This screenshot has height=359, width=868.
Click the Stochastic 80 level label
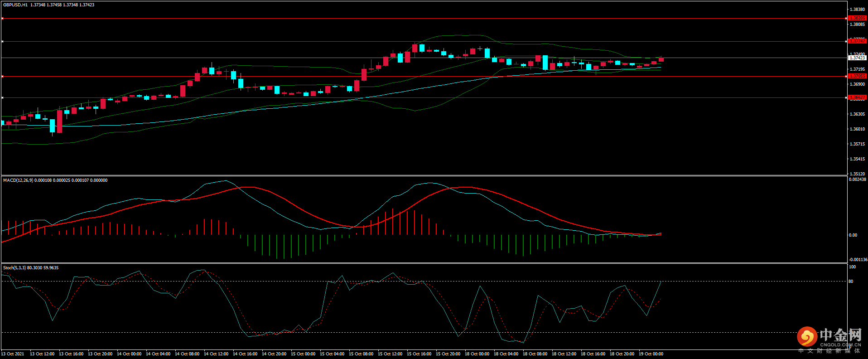(851, 281)
